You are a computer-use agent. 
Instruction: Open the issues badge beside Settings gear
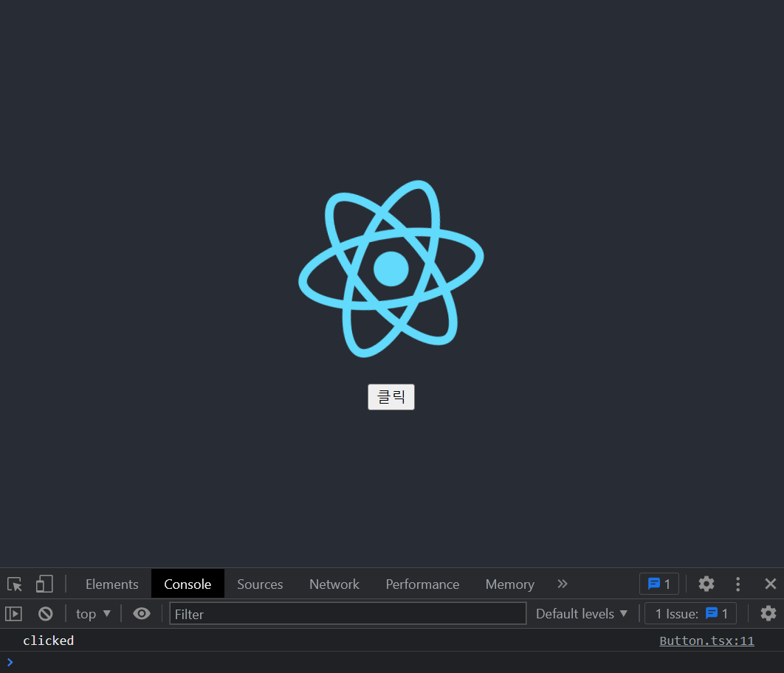tap(659, 584)
